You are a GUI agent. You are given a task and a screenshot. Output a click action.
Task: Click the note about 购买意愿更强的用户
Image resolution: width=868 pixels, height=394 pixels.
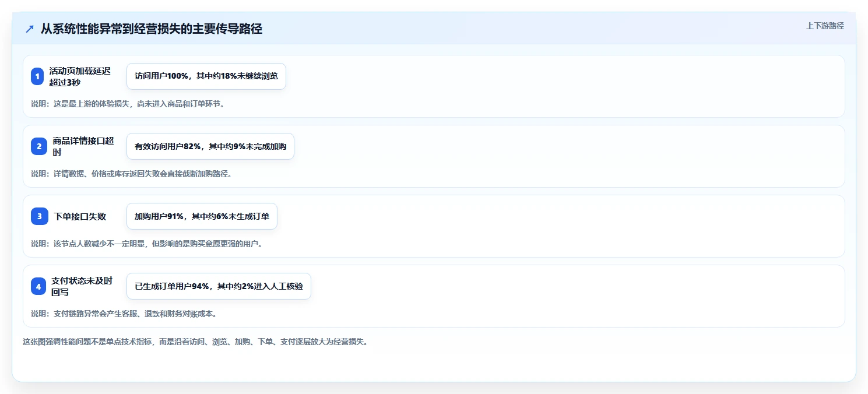click(x=147, y=244)
